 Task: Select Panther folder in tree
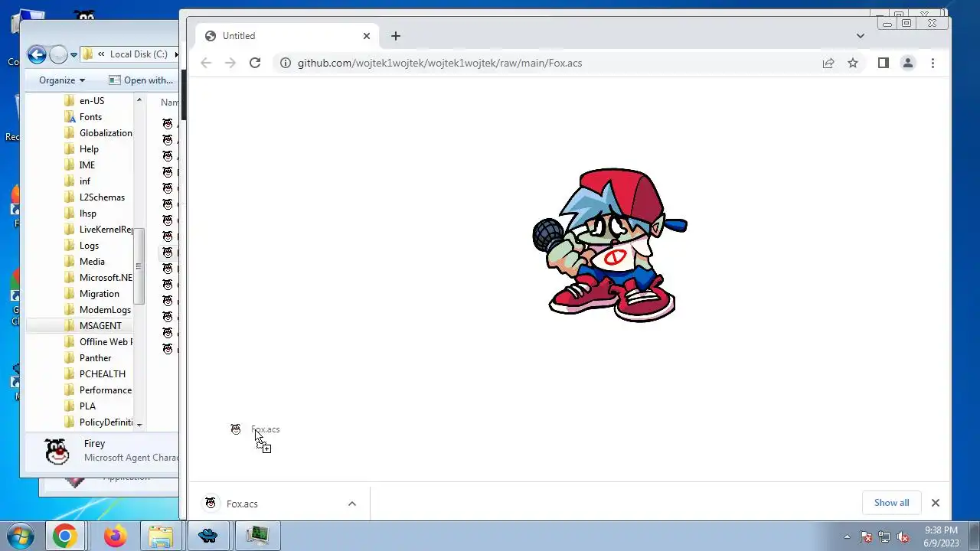95,357
